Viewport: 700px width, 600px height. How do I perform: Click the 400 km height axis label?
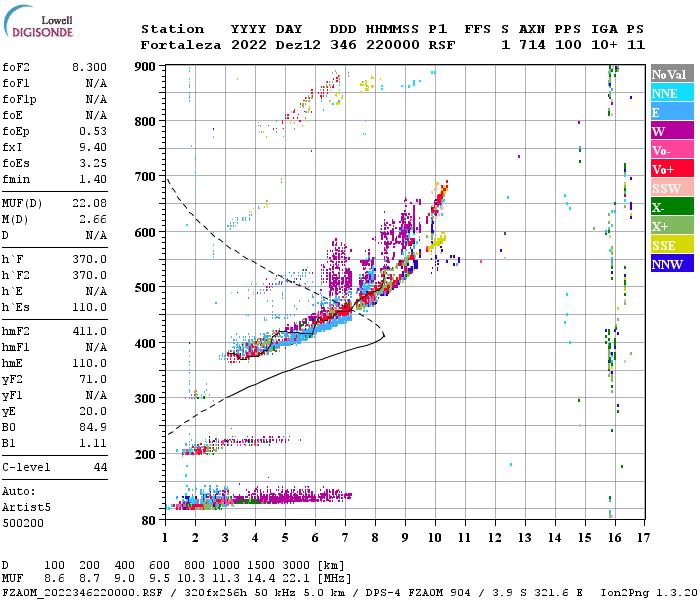click(x=145, y=344)
